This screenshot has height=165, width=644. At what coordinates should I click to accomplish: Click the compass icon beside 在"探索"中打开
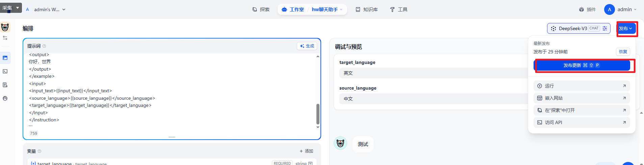pyautogui.click(x=540, y=110)
